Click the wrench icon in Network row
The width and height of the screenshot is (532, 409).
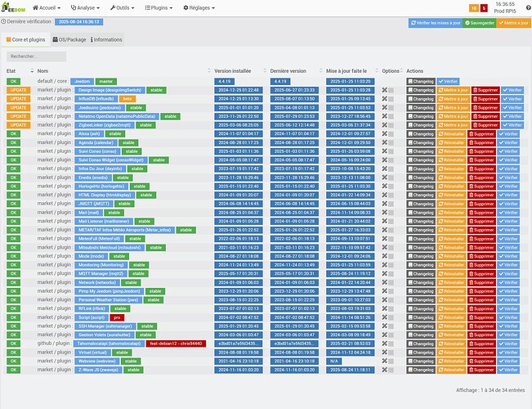click(384, 282)
